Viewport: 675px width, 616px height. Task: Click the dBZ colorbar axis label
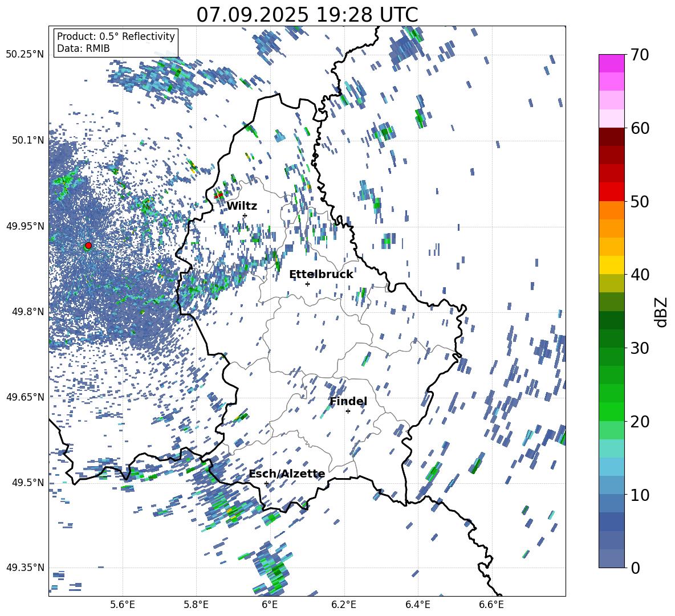pos(662,312)
